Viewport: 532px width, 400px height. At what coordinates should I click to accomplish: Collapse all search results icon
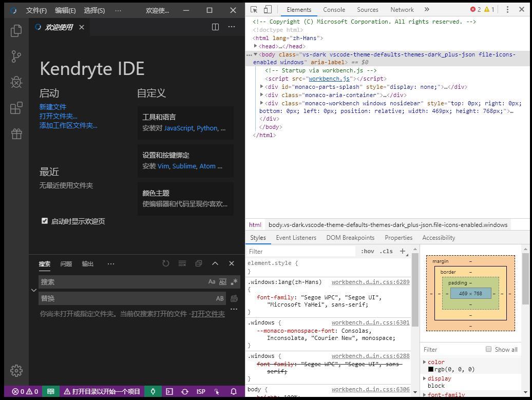point(199,263)
